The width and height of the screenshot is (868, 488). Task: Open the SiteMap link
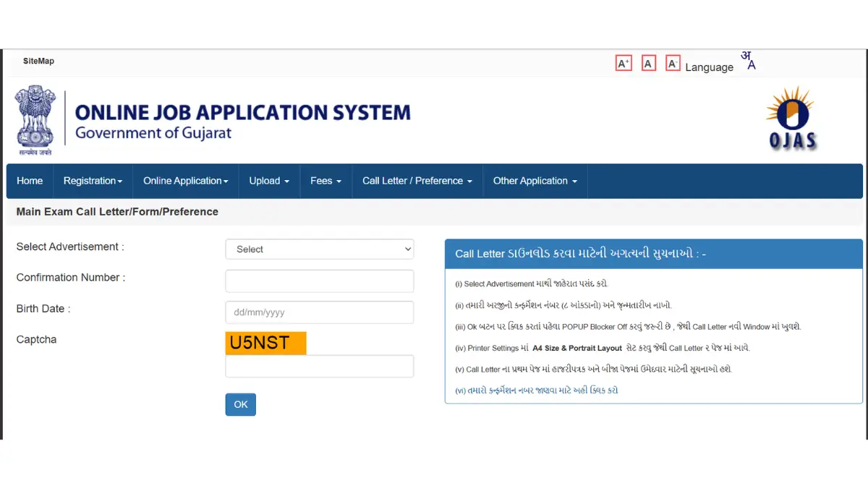pyautogui.click(x=38, y=61)
